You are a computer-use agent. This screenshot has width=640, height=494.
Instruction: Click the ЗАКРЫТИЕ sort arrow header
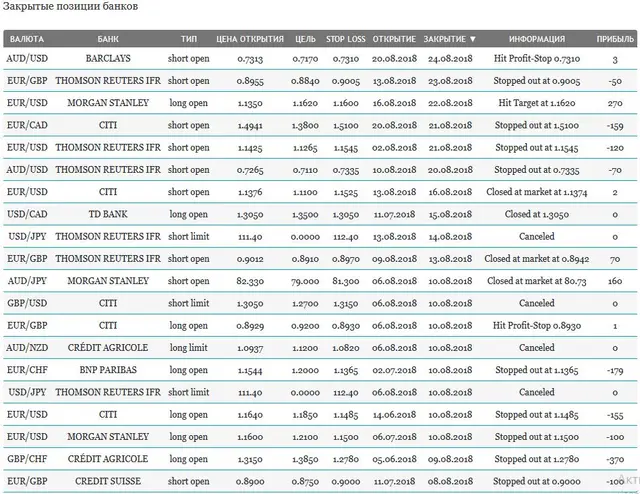point(450,39)
